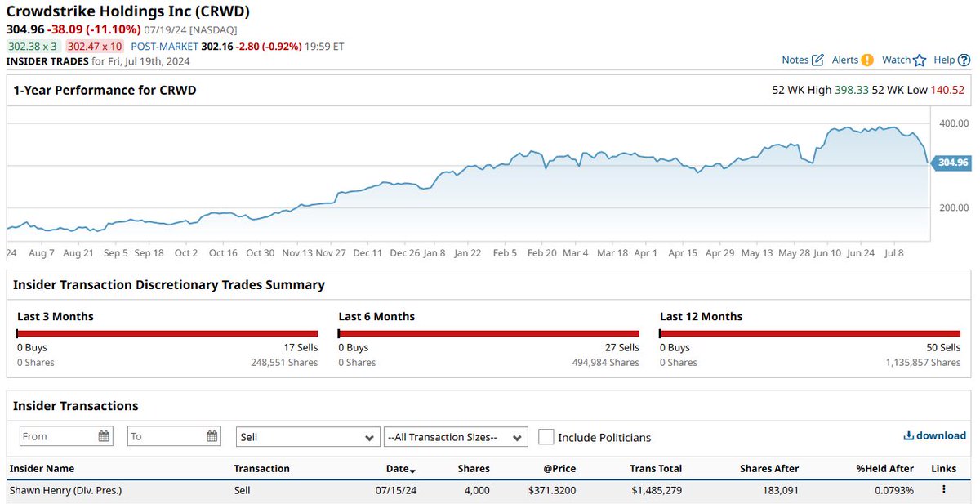Image resolution: width=980 pixels, height=504 pixels.
Task: Sort table by Insider Name column
Action: 42,469
